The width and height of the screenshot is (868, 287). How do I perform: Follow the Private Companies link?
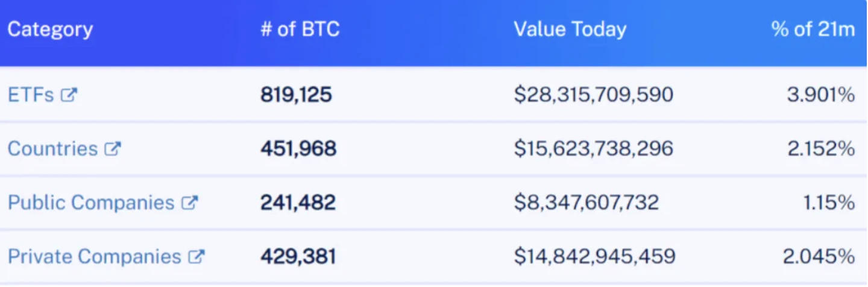point(94,257)
